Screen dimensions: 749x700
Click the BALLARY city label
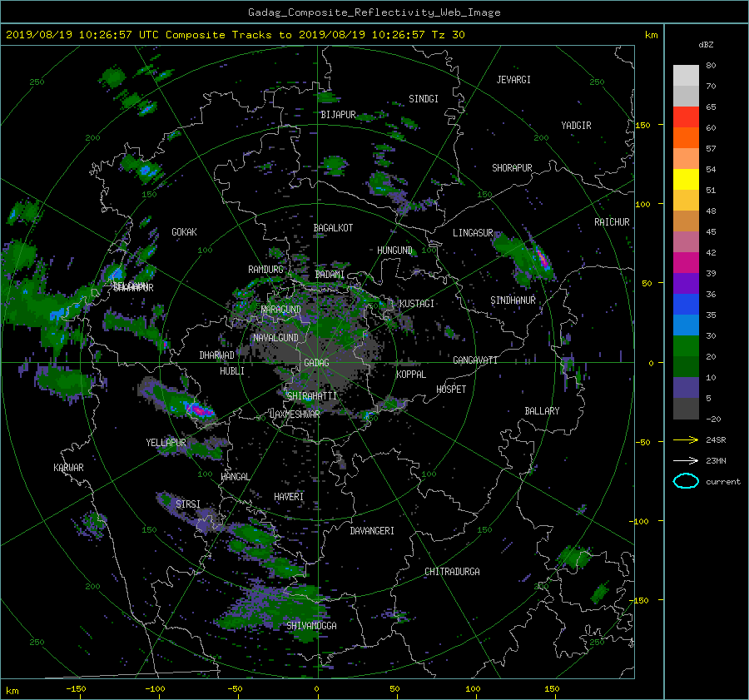tap(542, 411)
